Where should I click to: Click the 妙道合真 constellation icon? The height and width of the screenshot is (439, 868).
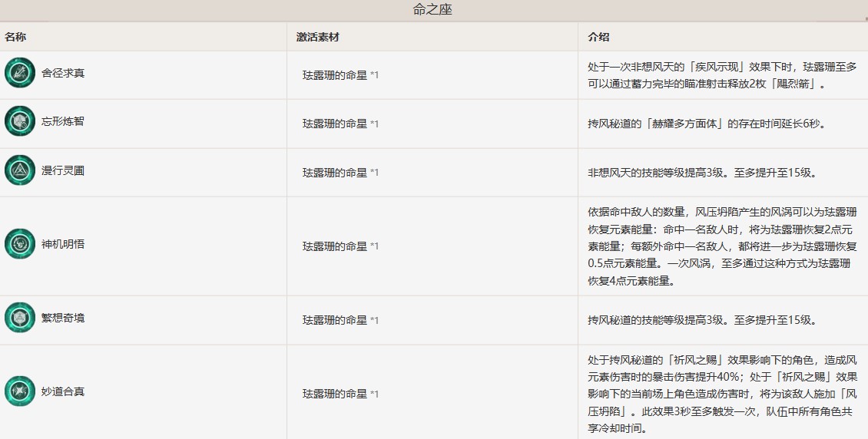pos(20,391)
